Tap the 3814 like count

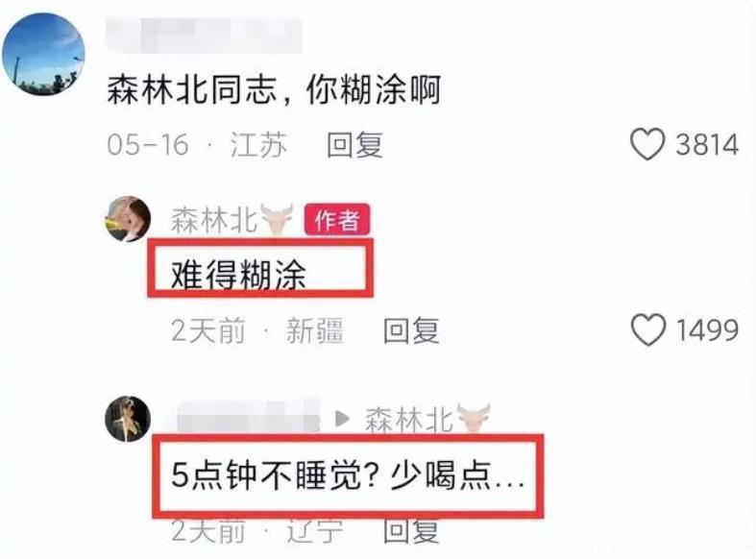tap(707, 145)
